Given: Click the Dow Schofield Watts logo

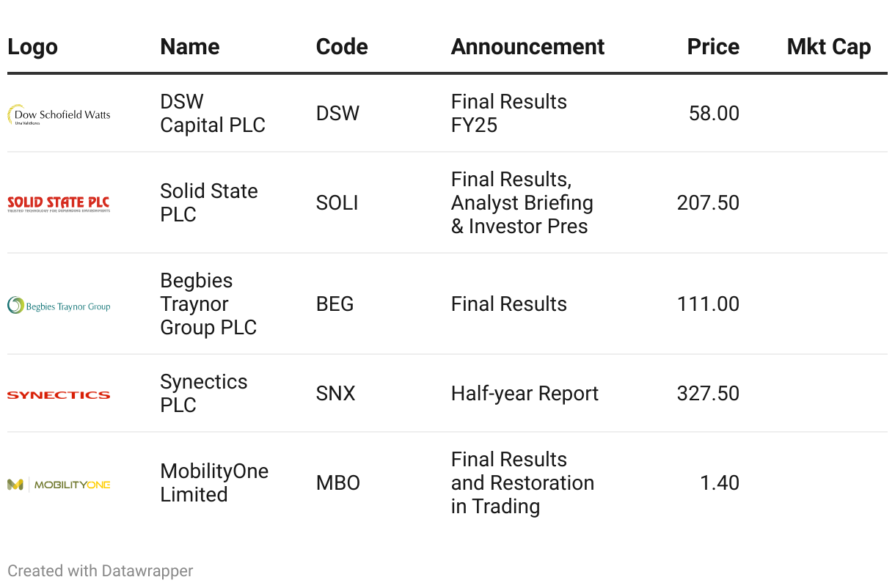Looking at the screenshot, I should point(59,114).
